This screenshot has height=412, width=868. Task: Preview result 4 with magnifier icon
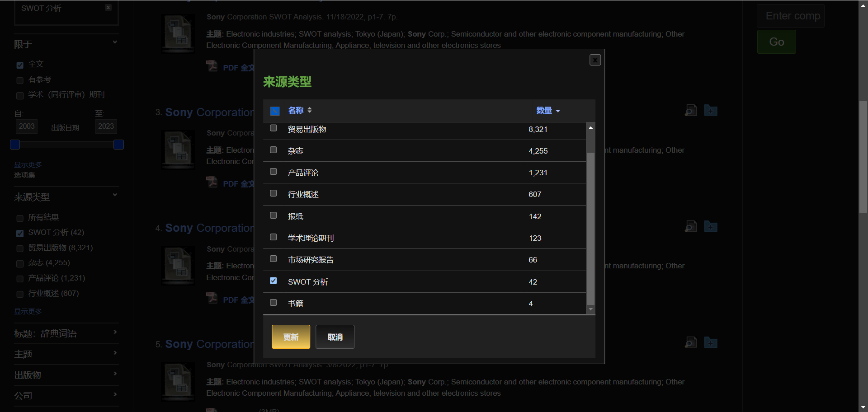691,226
